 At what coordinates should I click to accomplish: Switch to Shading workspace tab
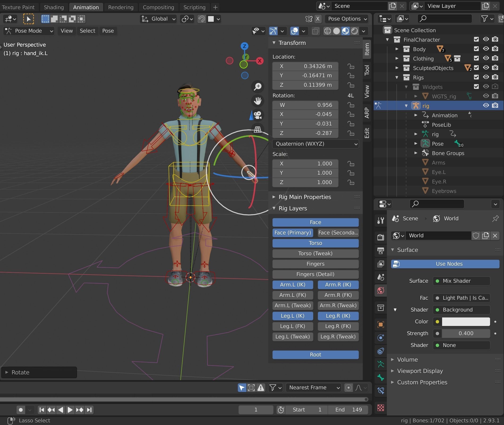(54, 7)
